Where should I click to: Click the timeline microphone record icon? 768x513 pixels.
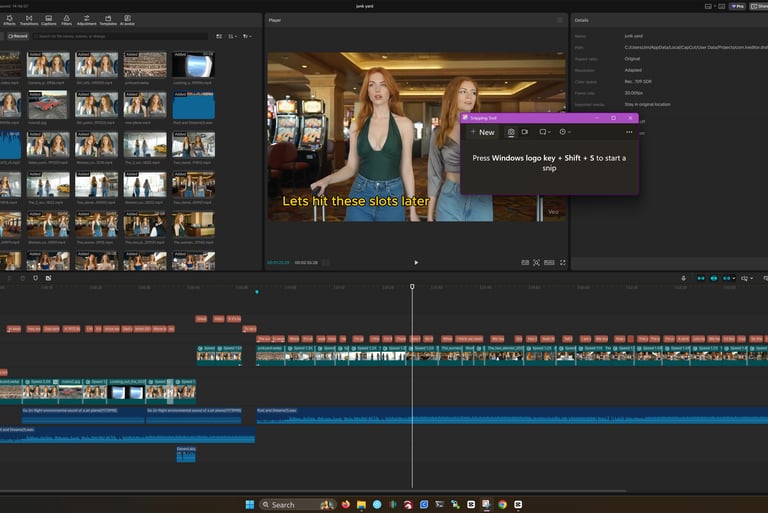click(x=683, y=278)
